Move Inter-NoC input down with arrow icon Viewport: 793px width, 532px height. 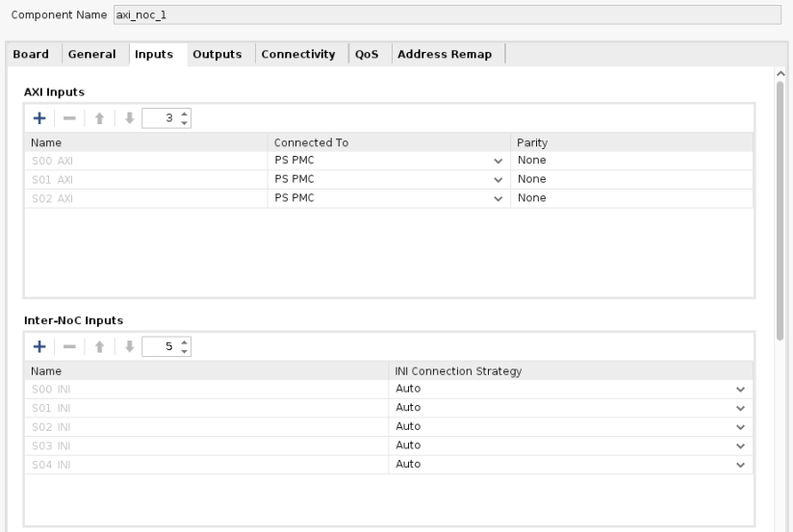pyautogui.click(x=125, y=346)
